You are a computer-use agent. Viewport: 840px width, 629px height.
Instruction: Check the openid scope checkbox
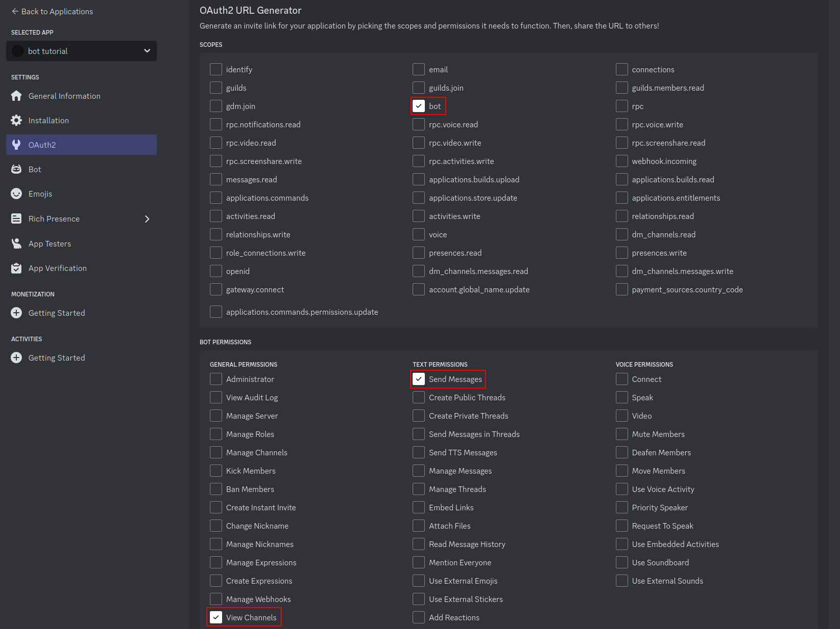point(216,271)
